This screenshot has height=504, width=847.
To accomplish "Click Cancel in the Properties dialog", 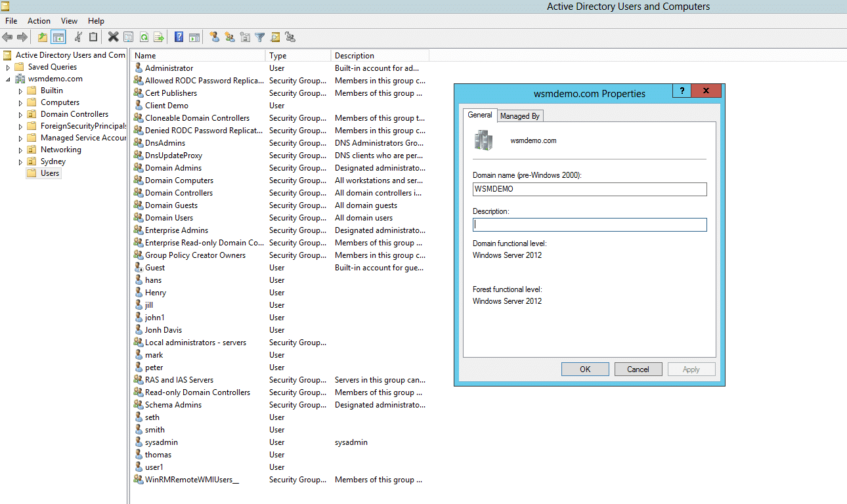I will pyautogui.click(x=638, y=369).
